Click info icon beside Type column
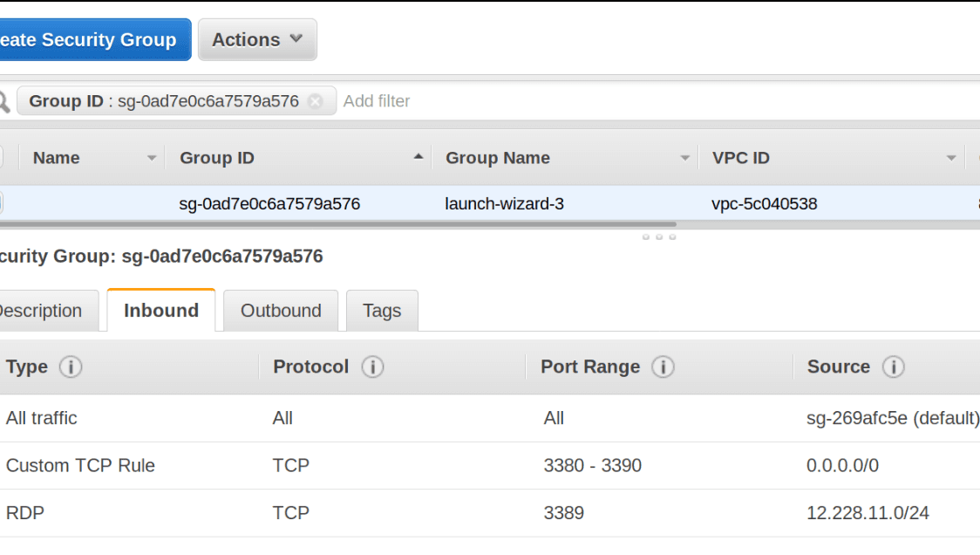 [x=71, y=367]
